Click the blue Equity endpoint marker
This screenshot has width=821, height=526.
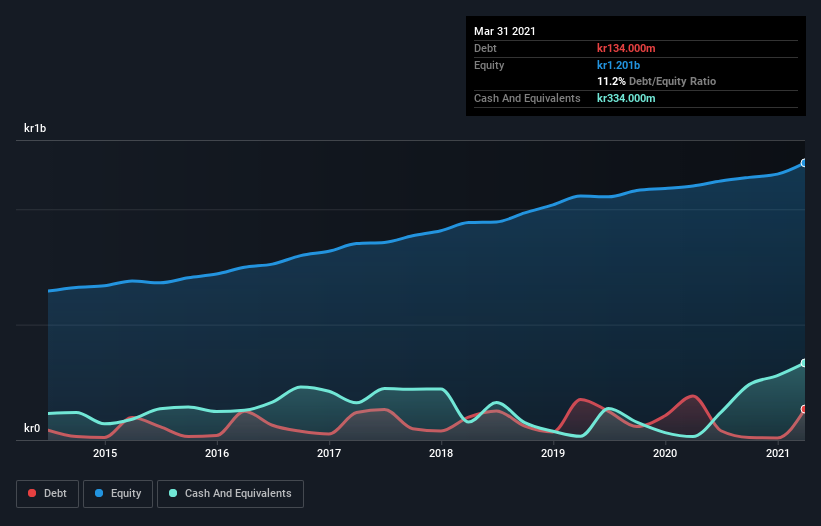click(x=804, y=163)
